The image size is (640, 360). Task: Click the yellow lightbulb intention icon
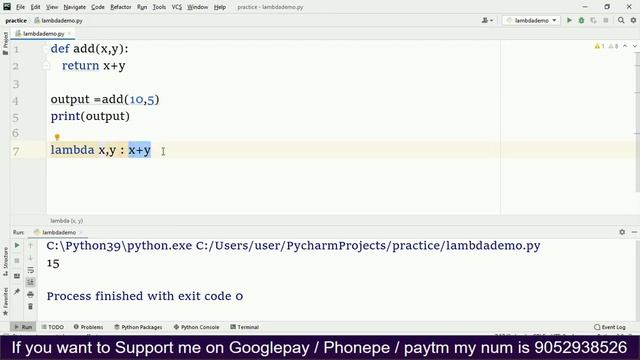57,137
